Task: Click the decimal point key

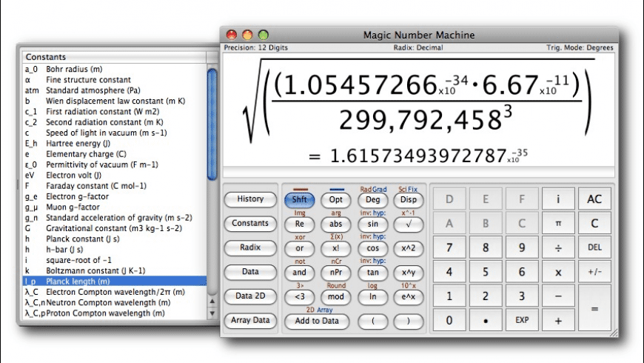Action: tap(486, 321)
